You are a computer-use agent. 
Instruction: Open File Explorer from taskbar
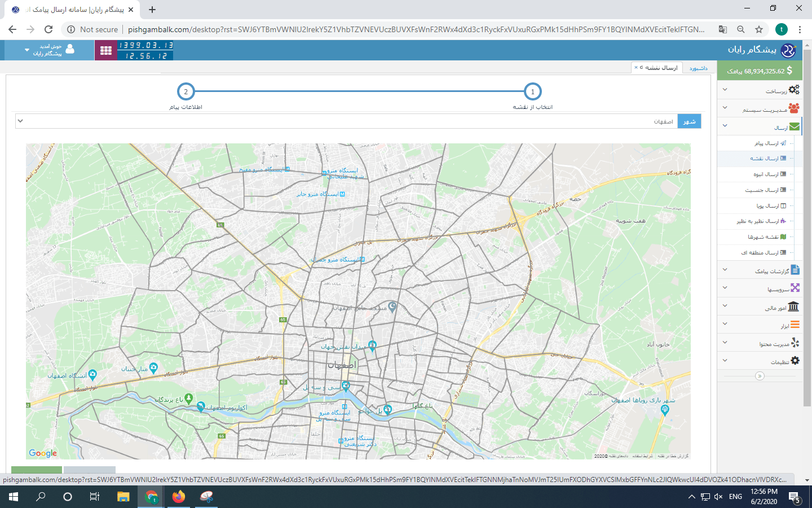click(123, 497)
